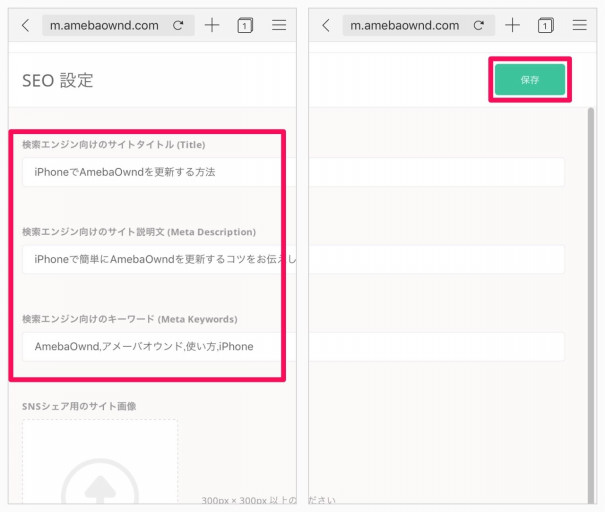Image resolution: width=605 pixels, height=512 pixels.
Task: Edit the Meta Keywords field
Action: point(159,346)
